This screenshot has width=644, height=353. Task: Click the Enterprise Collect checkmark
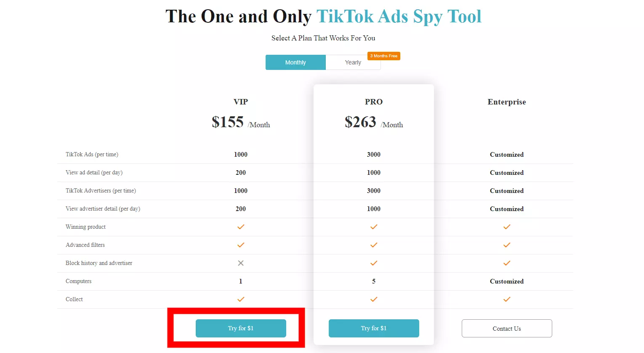coord(507,299)
